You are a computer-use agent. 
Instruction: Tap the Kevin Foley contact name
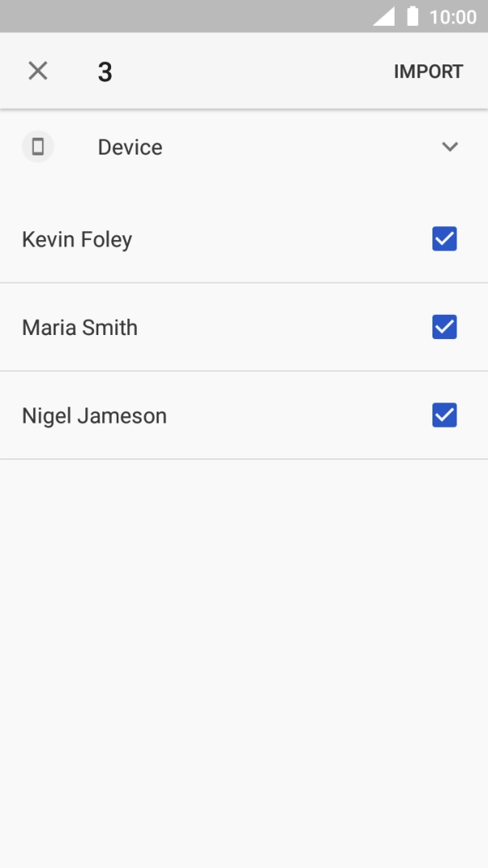click(77, 239)
